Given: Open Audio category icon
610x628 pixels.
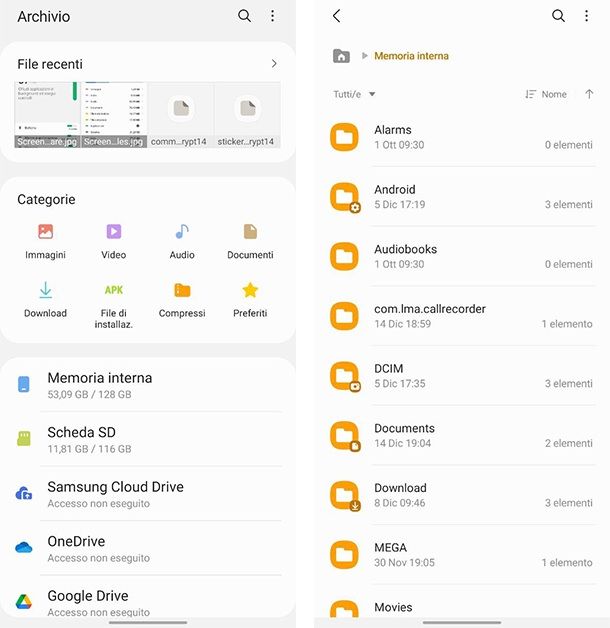Looking at the screenshot, I should click(x=182, y=231).
